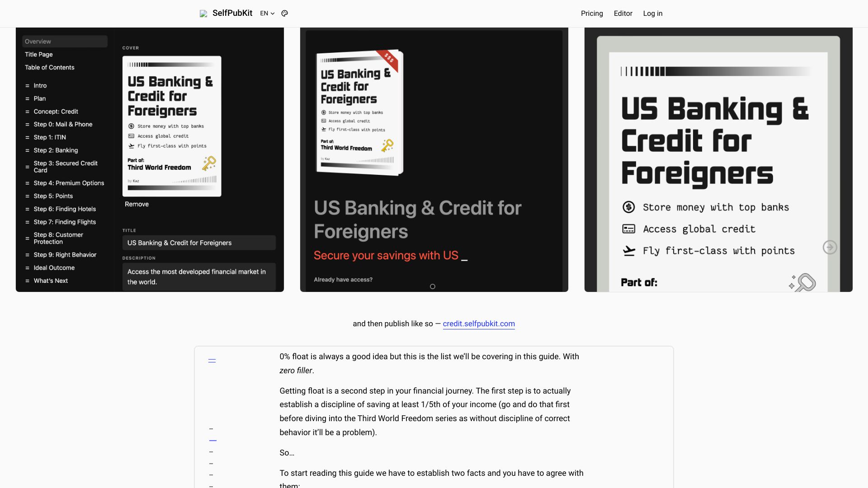Click the cover thumbnail in editor panel

pyautogui.click(x=172, y=126)
